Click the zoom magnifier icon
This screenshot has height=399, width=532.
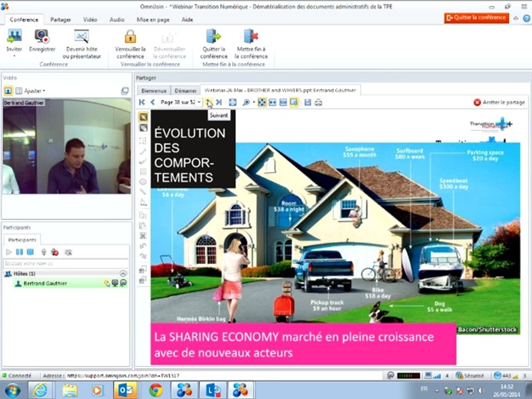tap(246, 102)
